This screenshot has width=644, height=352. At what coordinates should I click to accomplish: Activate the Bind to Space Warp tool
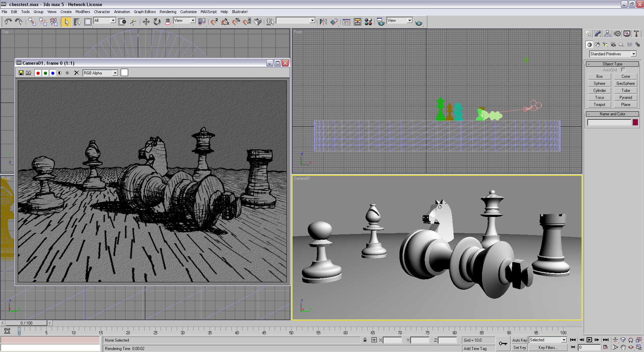(x=54, y=22)
